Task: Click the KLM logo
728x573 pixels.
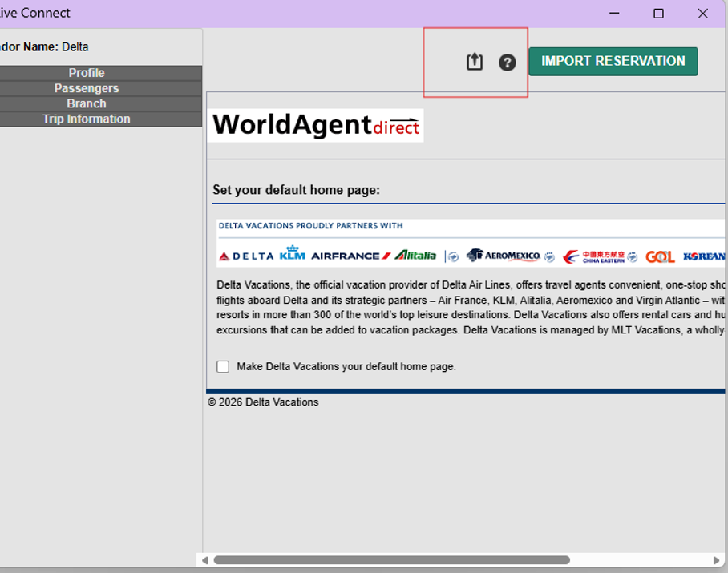Action: [293, 253]
